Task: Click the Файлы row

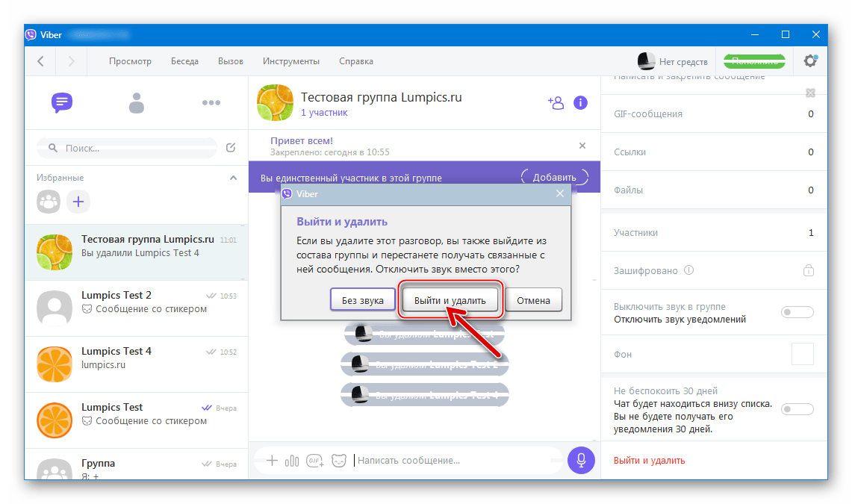Action: pyautogui.click(x=714, y=190)
